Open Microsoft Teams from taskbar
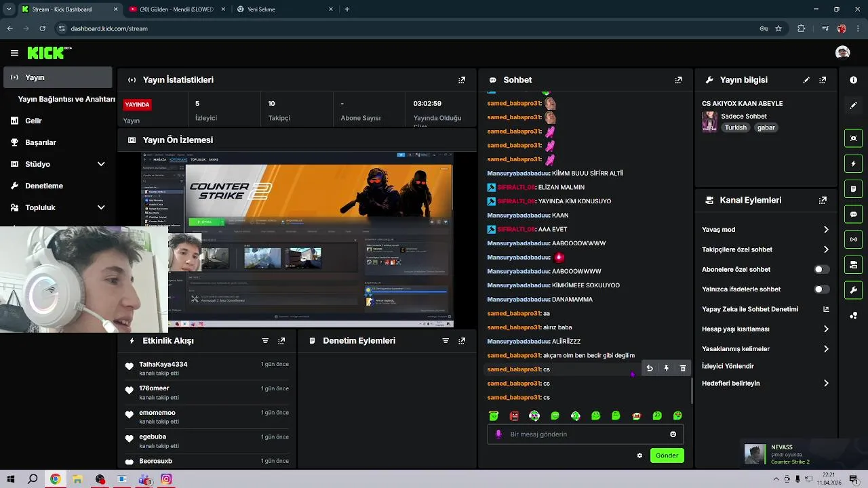Image resolution: width=868 pixels, height=488 pixels. pos(144,479)
